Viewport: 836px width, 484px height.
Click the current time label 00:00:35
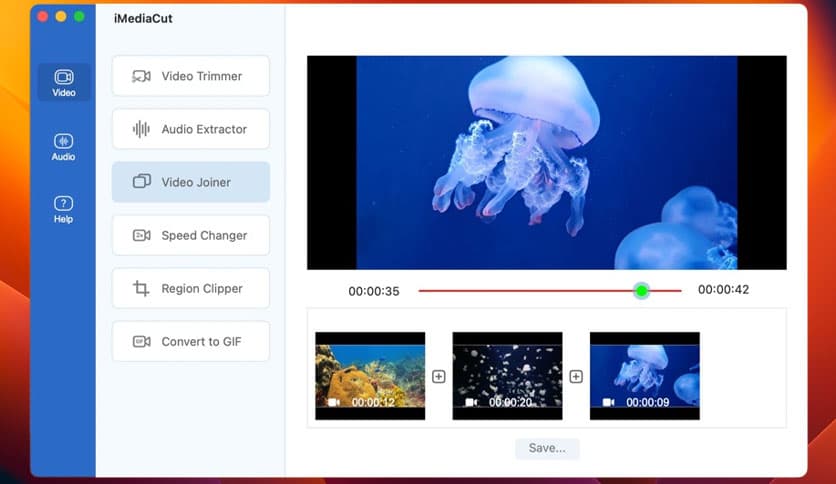[x=374, y=292]
